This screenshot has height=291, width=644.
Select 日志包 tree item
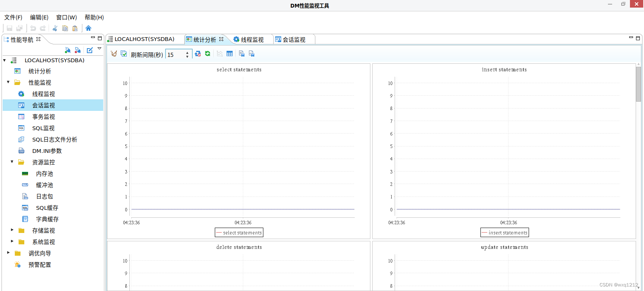pos(44,197)
